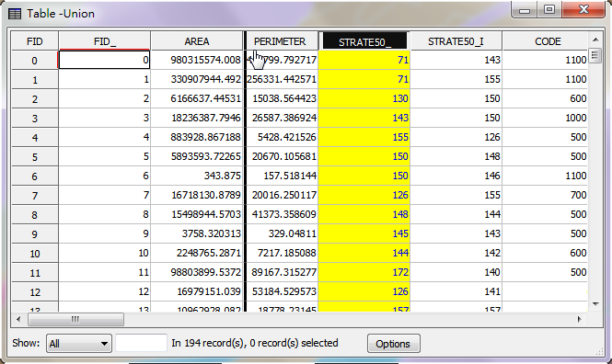
Task: Click AREA cell 98803899.5372
Action: (197, 272)
